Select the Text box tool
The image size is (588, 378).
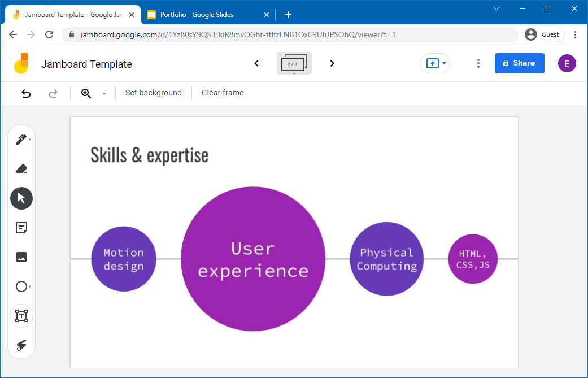pyautogui.click(x=21, y=316)
